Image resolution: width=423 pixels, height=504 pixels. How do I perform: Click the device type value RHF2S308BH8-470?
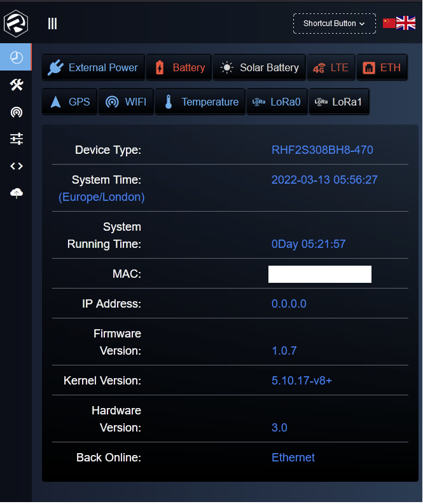click(x=322, y=150)
